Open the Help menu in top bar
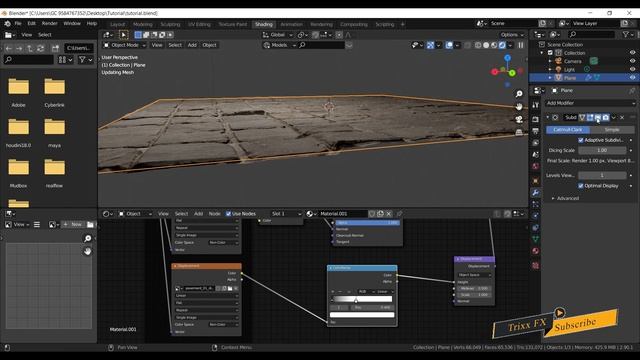Viewport: 640px width, 360px height. tap(92, 24)
